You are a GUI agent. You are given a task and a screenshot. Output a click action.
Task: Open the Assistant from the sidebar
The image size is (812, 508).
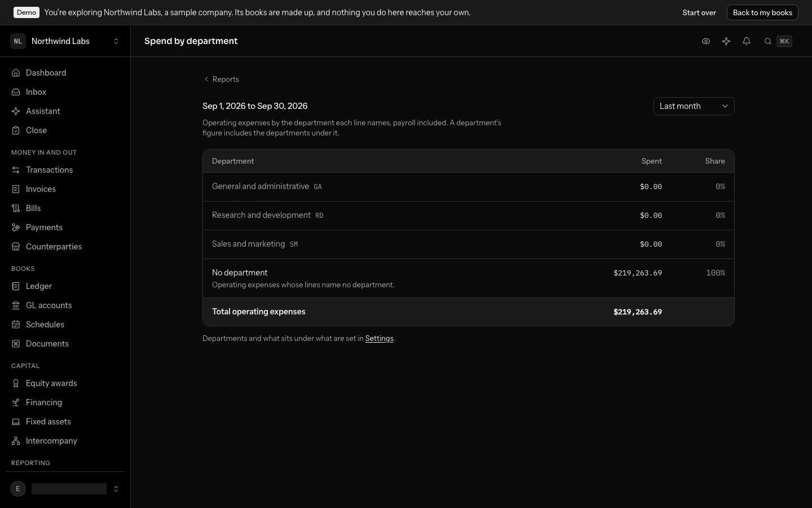pos(65,111)
